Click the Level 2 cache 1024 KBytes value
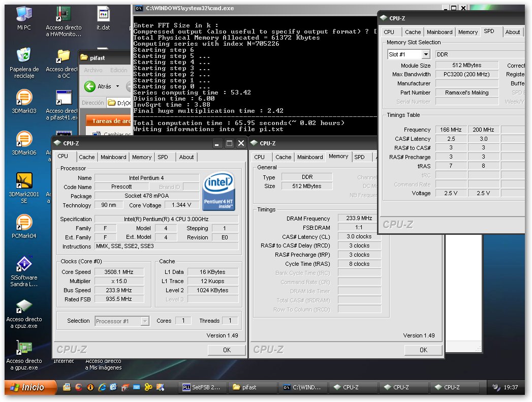The width and height of the screenshot is (532, 402). pos(213,290)
